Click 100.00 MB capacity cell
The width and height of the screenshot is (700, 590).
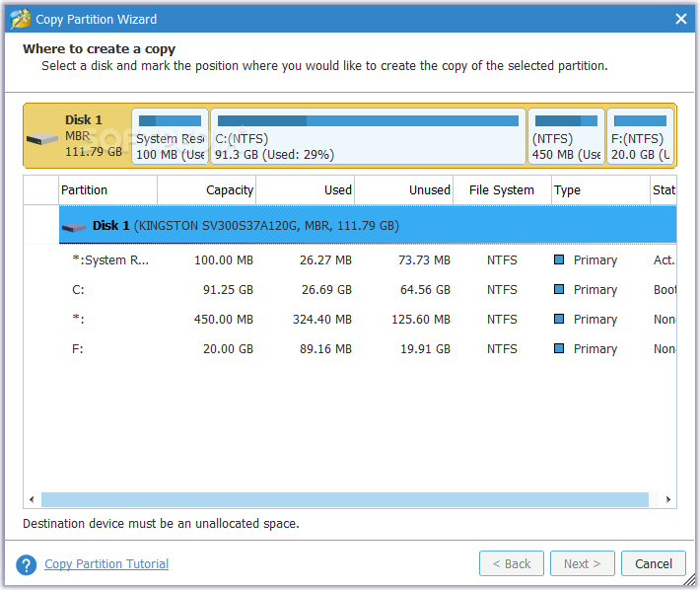(x=224, y=259)
